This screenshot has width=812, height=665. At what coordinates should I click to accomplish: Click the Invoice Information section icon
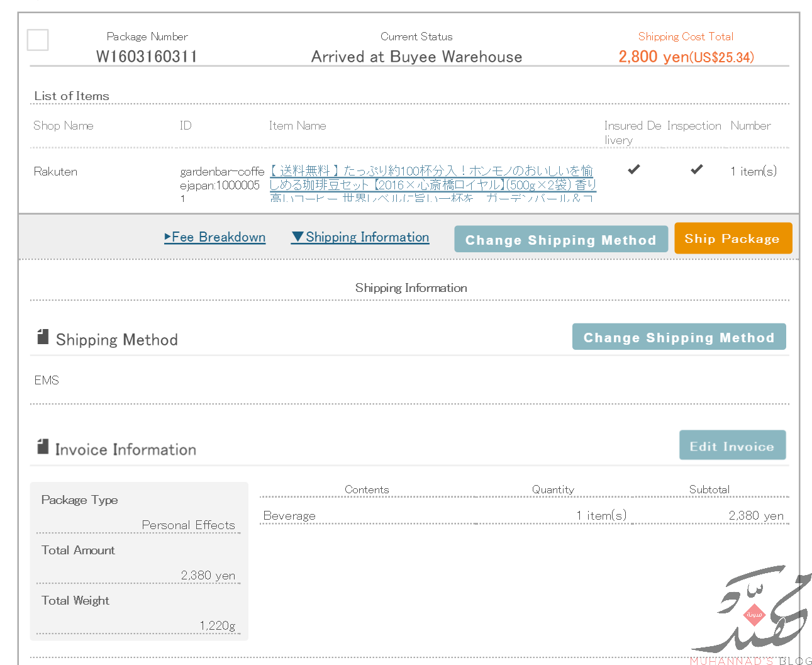(x=43, y=447)
